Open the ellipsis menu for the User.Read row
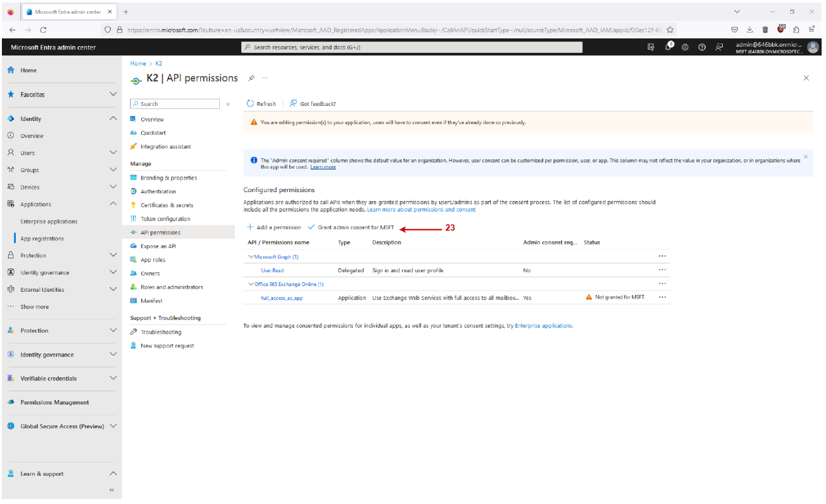Screen dimensions: 826x504 tap(662, 270)
